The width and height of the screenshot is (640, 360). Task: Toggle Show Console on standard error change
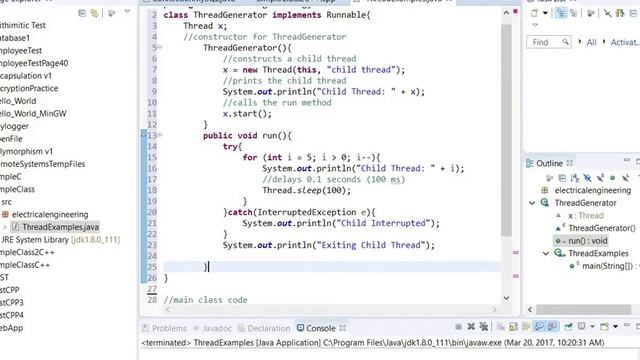(x=552, y=327)
